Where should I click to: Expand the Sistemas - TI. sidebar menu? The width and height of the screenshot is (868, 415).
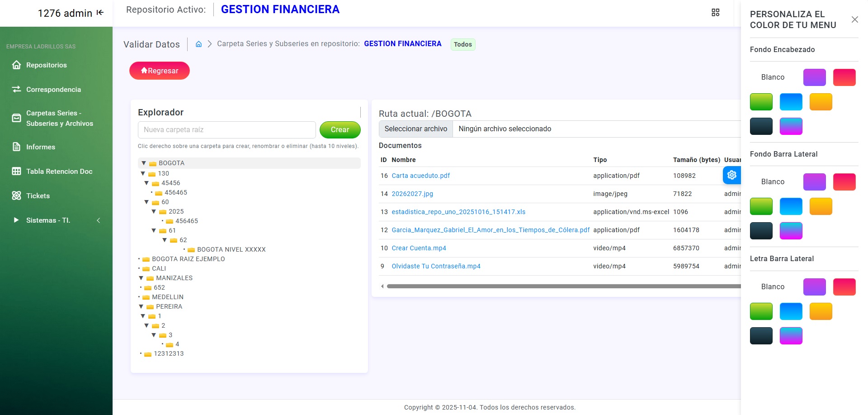click(x=48, y=220)
